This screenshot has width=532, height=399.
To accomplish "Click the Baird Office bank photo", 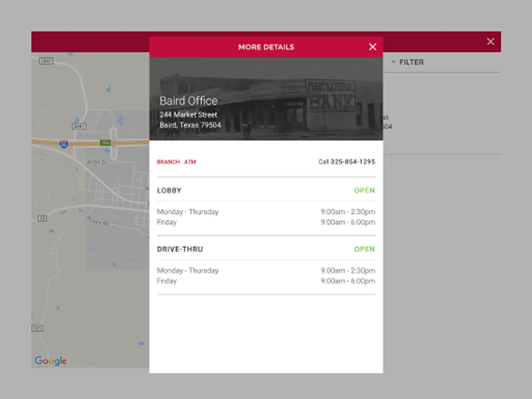I will [x=266, y=99].
